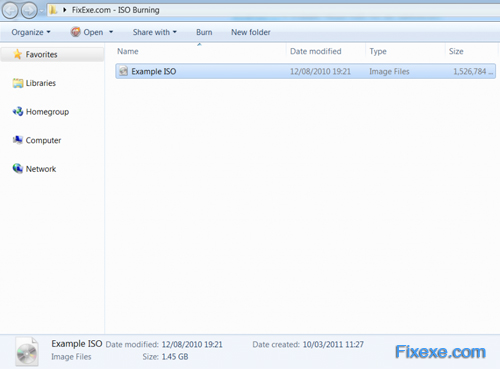Click the Back navigation arrow button
500x369 pixels.
tap(10, 10)
